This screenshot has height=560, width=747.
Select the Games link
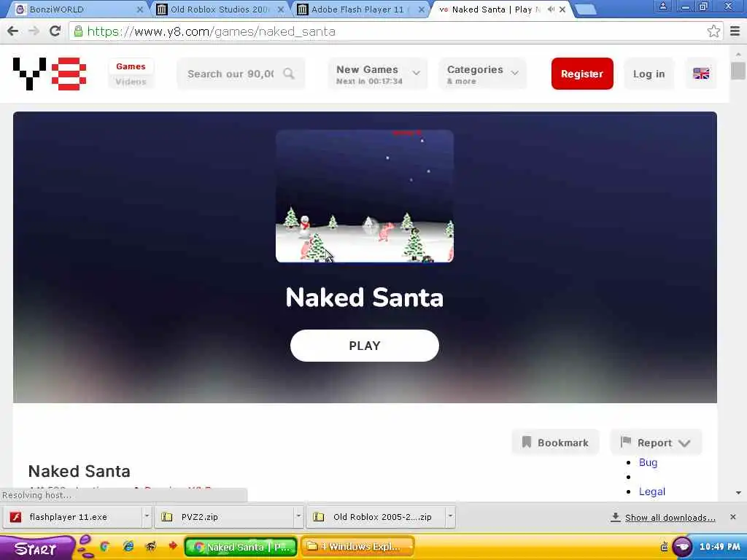(x=131, y=66)
